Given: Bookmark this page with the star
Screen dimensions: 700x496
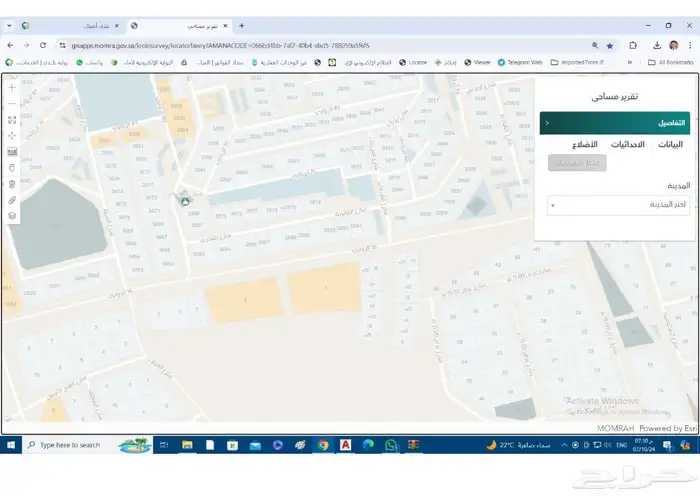Looking at the screenshot, I should (x=610, y=46).
